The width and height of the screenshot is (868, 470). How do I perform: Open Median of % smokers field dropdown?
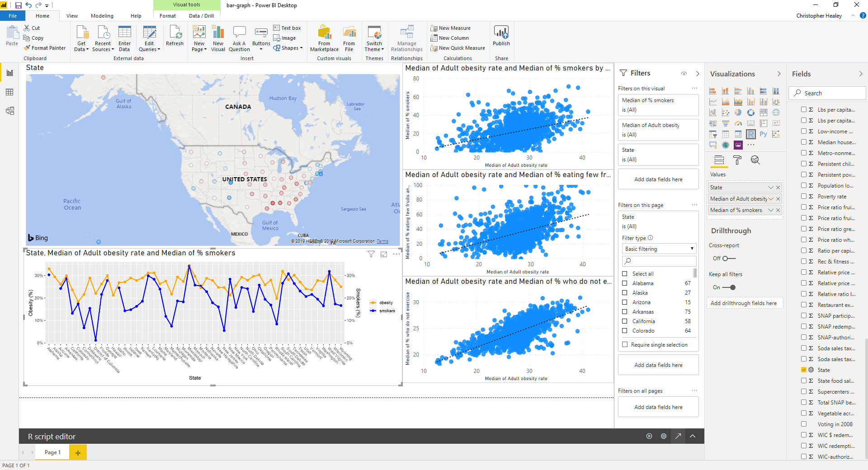771,210
